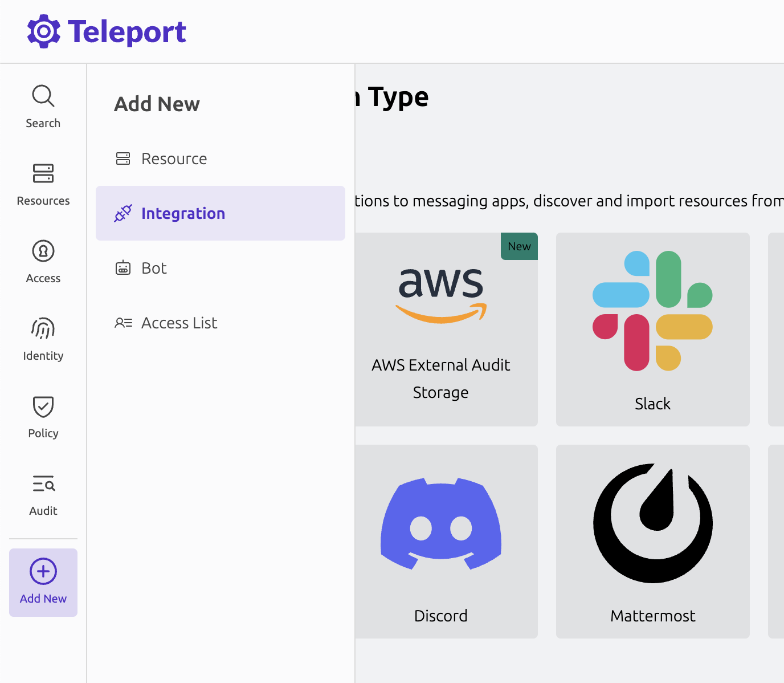Open AWS External Audit Storage integration
This screenshot has height=683, width=784.
pyautogui.click(x=440, y=329)
